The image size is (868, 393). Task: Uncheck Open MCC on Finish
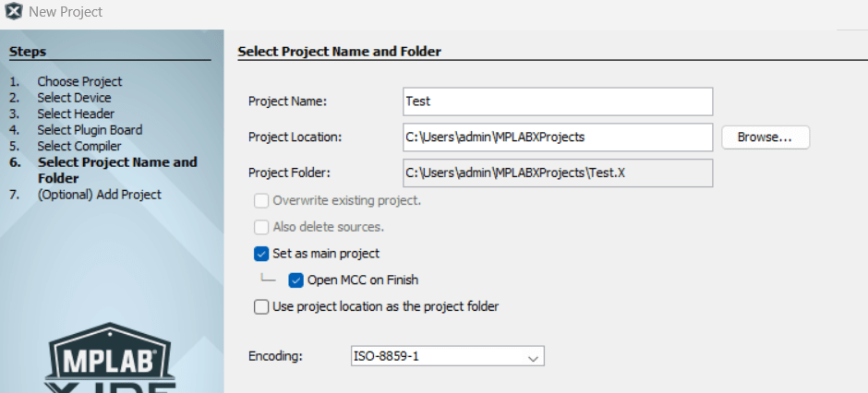(x=296, y=280)
